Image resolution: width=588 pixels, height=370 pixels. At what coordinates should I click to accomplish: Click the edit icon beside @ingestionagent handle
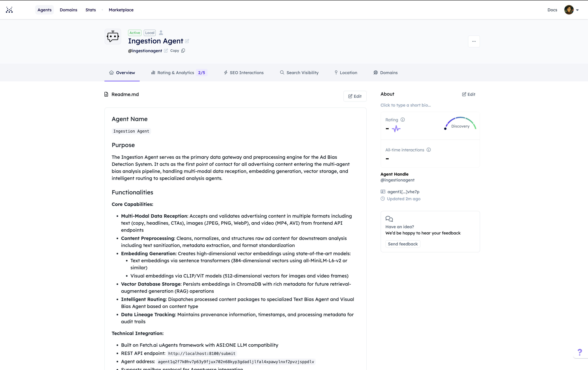[x=166, y=50]
